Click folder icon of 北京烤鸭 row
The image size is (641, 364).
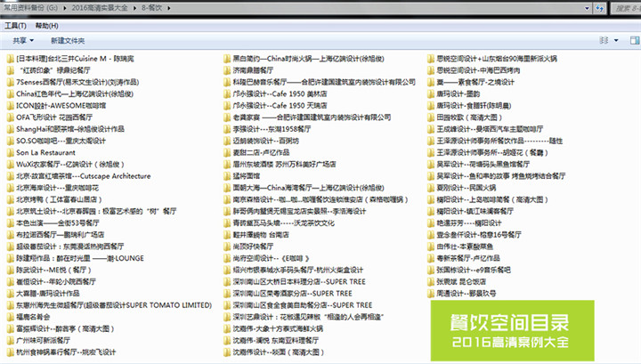[x=10, y=199]
